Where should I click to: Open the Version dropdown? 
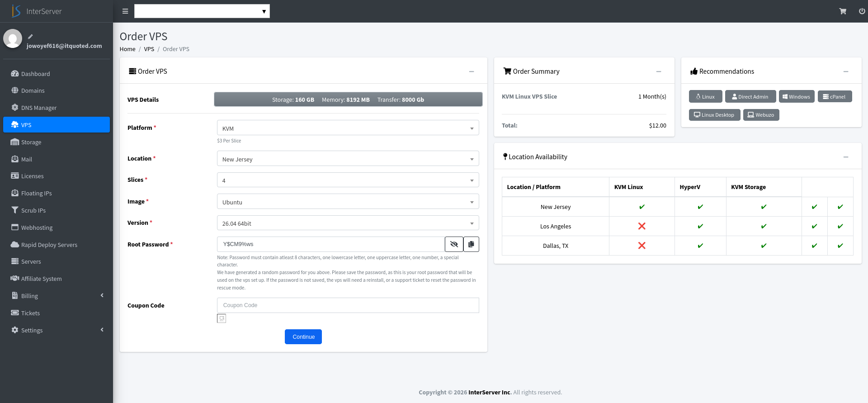click(x=348, y=223)
